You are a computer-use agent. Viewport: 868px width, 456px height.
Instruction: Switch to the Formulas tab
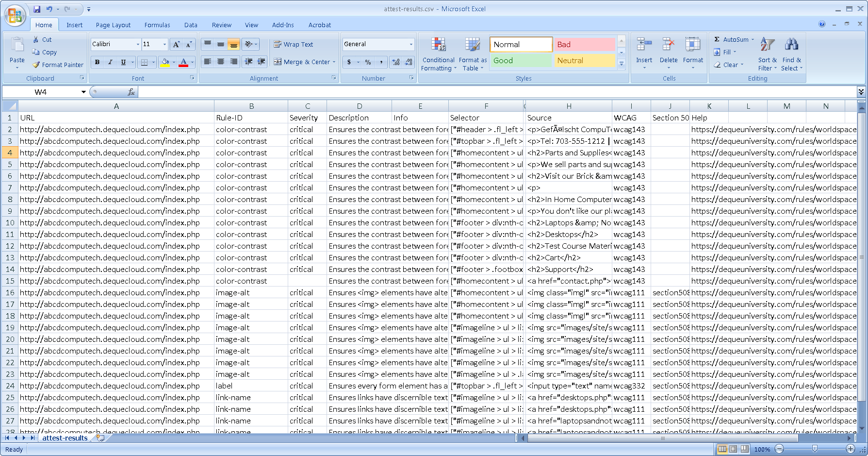pos(157,25)
